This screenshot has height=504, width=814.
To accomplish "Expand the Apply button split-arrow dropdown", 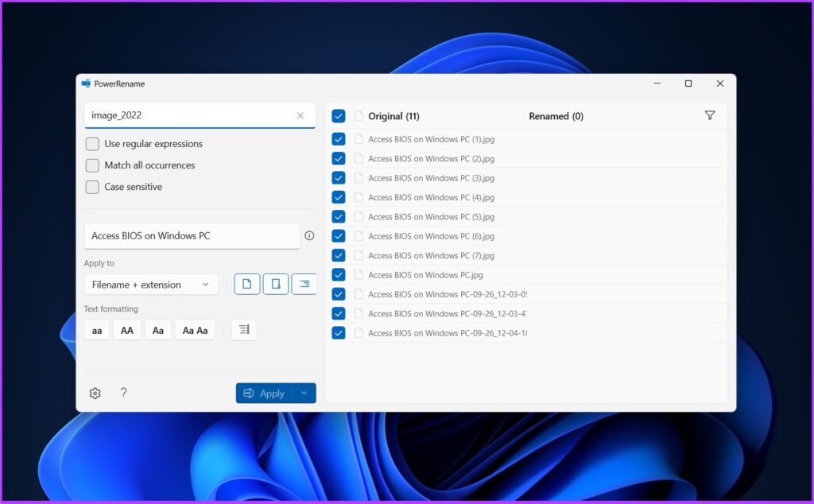I will tap(304, 393).
